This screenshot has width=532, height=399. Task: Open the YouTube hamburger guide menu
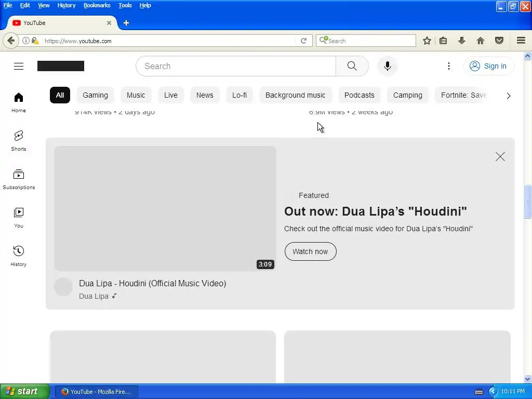pyautogui.click(x=19, y=66)
